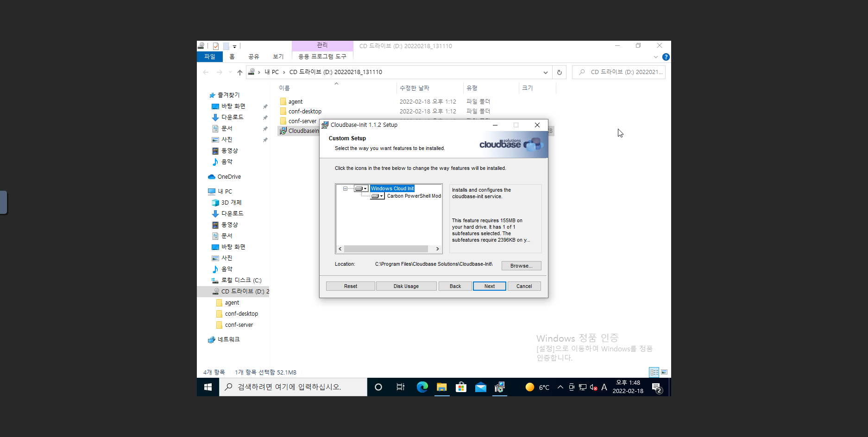The width and height of the screenshot is (868, 437).
Task: Select the agent folder in file list
Action: click(x=296, y=102)
